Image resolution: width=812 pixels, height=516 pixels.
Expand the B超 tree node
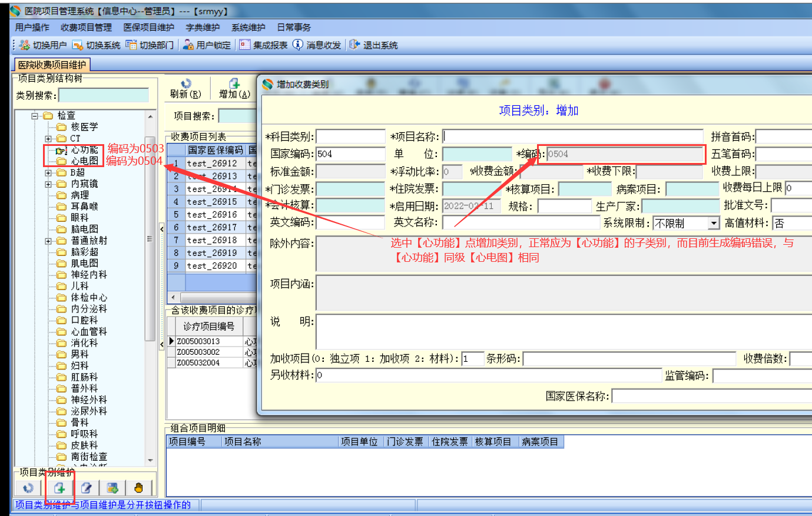[x=48, y=173]
